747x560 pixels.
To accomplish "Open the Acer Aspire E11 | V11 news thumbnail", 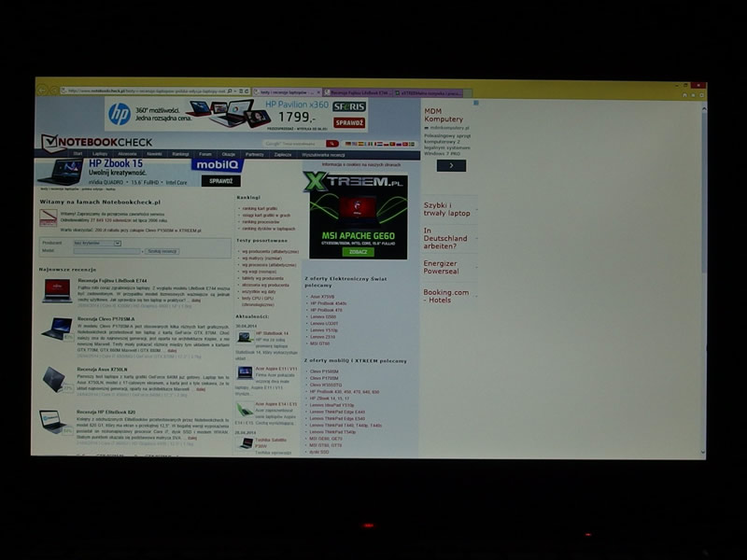I will (245, 372).
